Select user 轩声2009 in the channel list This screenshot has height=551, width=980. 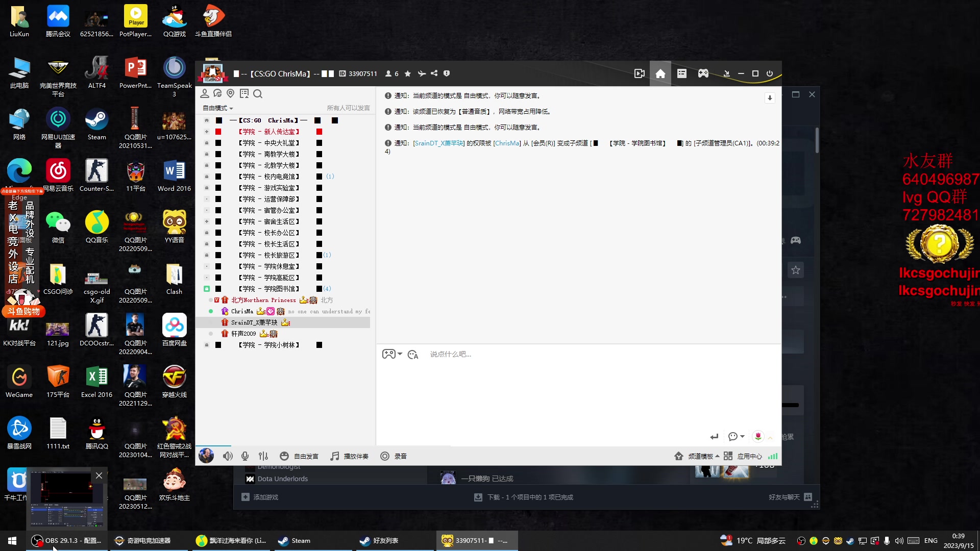tap(243, 334)
